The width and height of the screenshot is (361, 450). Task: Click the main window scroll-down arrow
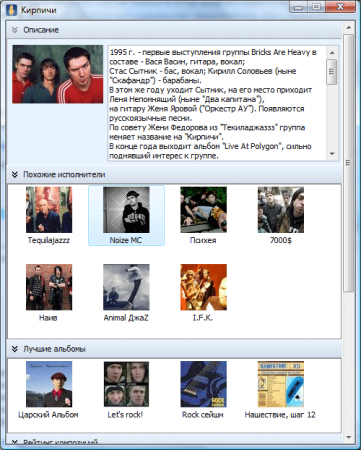[x=349, y=437]
